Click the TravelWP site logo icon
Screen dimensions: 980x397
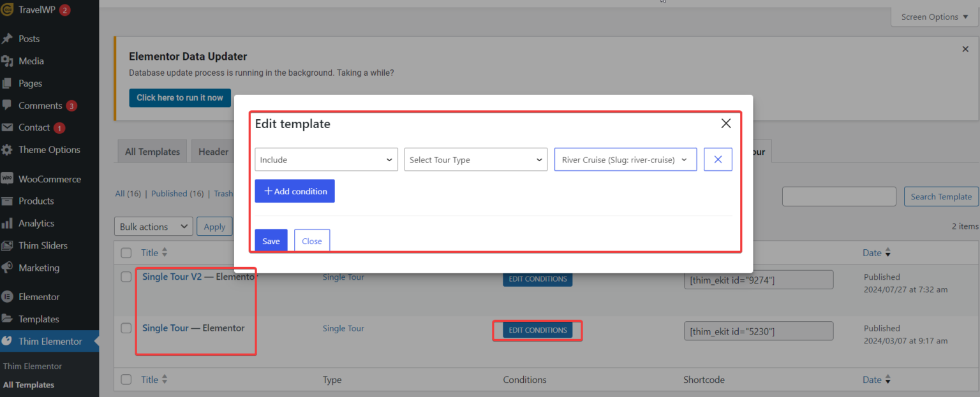tap(7, 10)
